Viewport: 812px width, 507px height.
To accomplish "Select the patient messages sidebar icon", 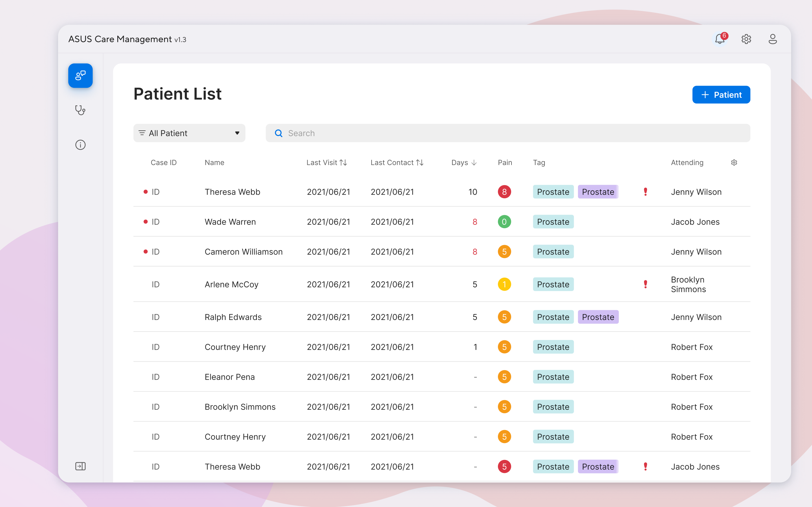I will (81, 75).
